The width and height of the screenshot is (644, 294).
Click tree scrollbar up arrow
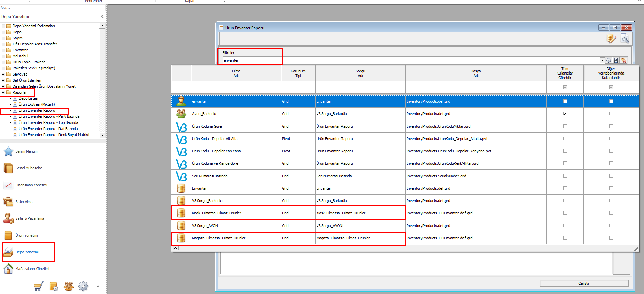coord(102,26)
